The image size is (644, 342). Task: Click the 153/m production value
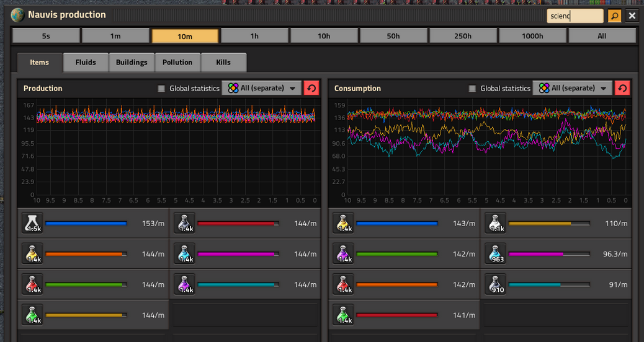click(153, 224)
